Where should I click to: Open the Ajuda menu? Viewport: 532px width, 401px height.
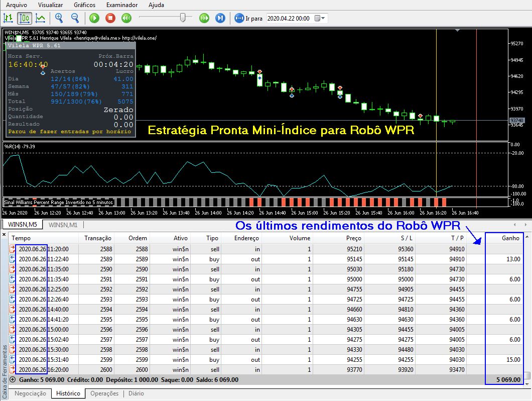(156, 5)
